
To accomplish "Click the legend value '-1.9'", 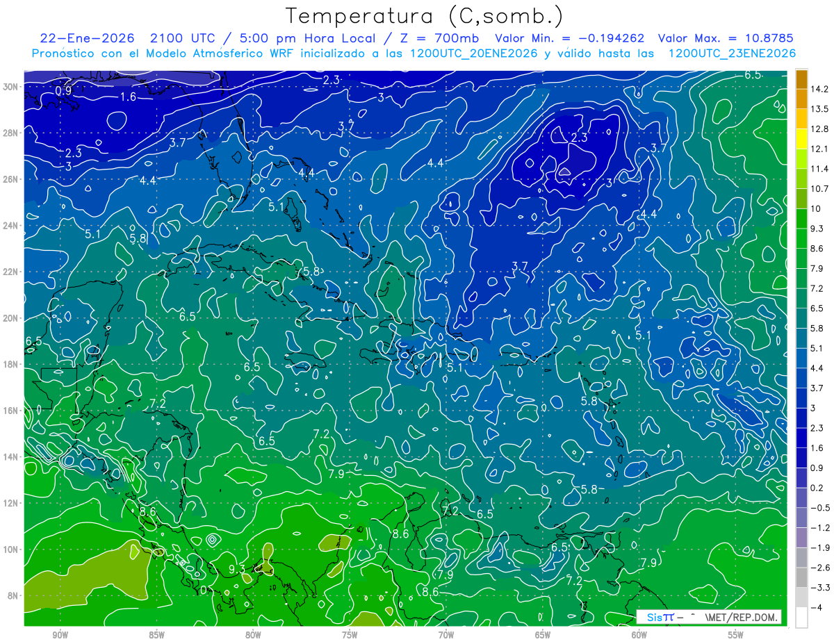I will tap(819, 547).
